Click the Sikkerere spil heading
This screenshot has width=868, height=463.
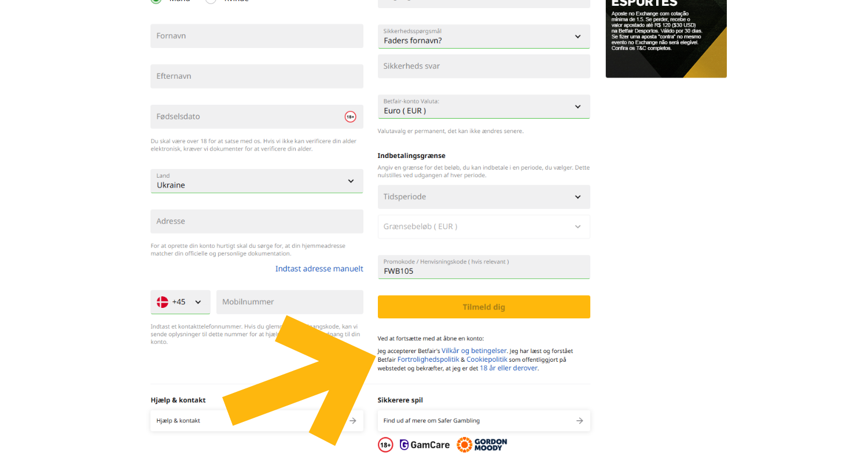click(400, 400)
